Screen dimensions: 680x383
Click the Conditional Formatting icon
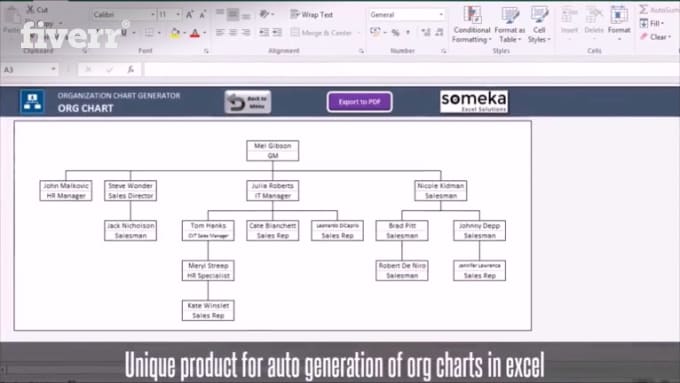[x=472, y=24]
